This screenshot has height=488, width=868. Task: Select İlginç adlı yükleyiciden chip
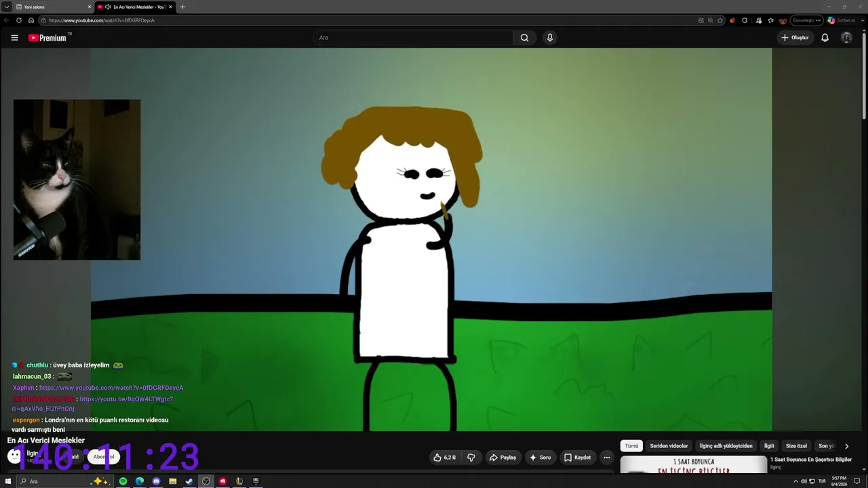pos(726,446)
